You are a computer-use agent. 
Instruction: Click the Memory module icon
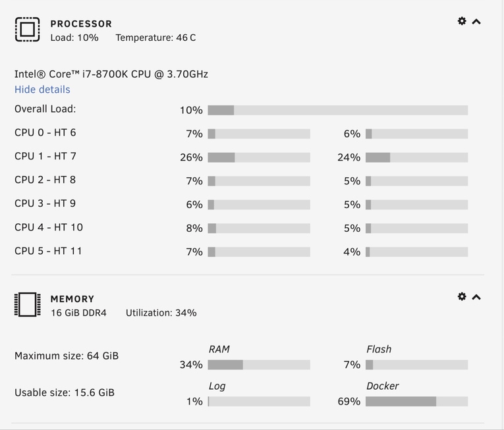(27, 305)
